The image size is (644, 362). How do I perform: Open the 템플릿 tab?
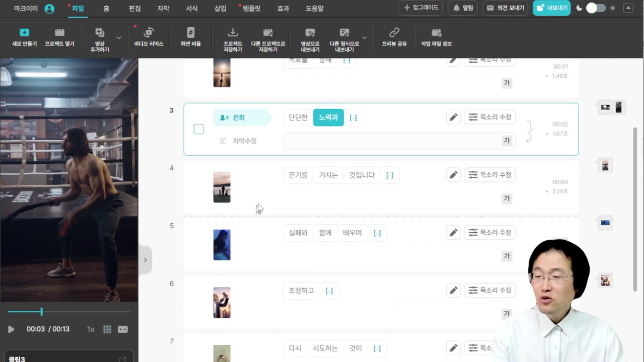point(252,9)
